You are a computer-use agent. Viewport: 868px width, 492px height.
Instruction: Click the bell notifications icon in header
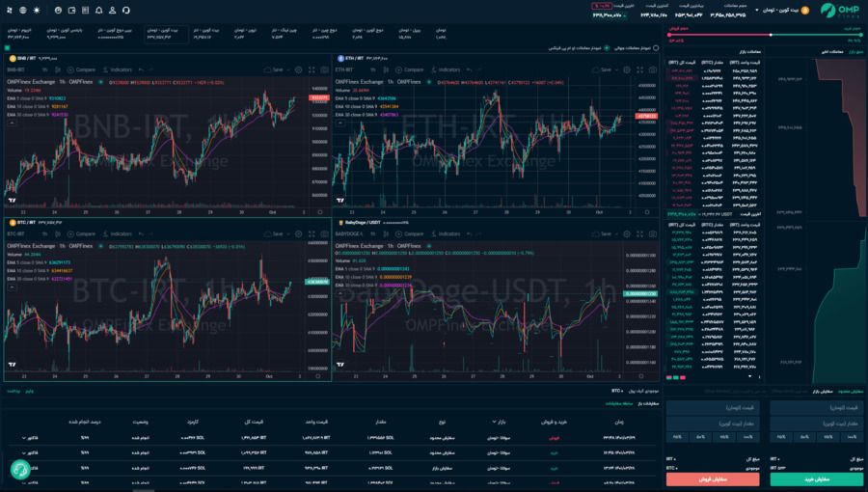99,10
